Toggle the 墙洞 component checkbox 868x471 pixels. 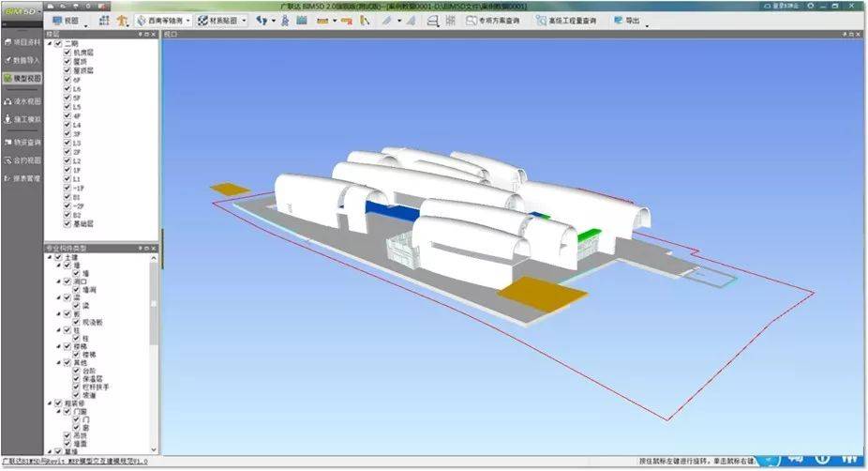click(x=76, y=290)
